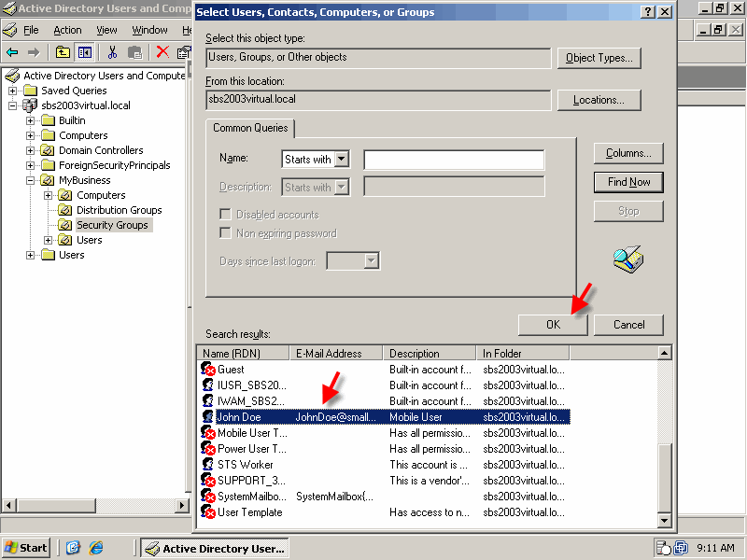Click in the Name query text field
Viewport: 747px width, 560px height.
[x=454, y=160]
